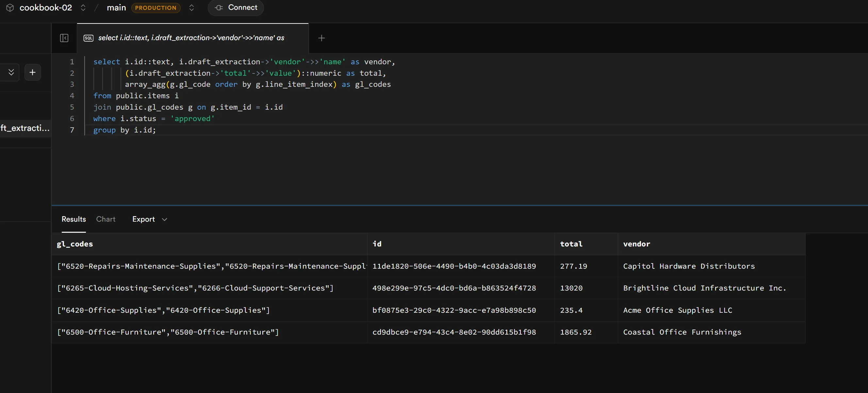
Task: Click vendor Acme Office Supplies LLC
Action: [678, 310]
